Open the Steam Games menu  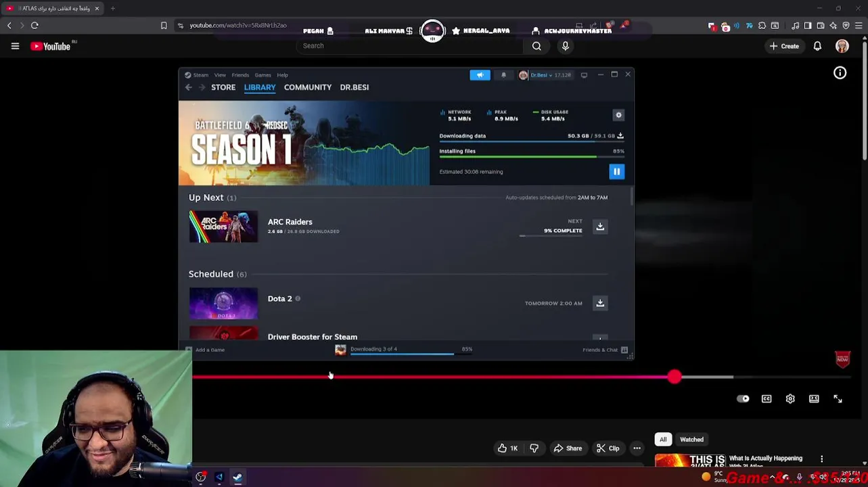262,75
